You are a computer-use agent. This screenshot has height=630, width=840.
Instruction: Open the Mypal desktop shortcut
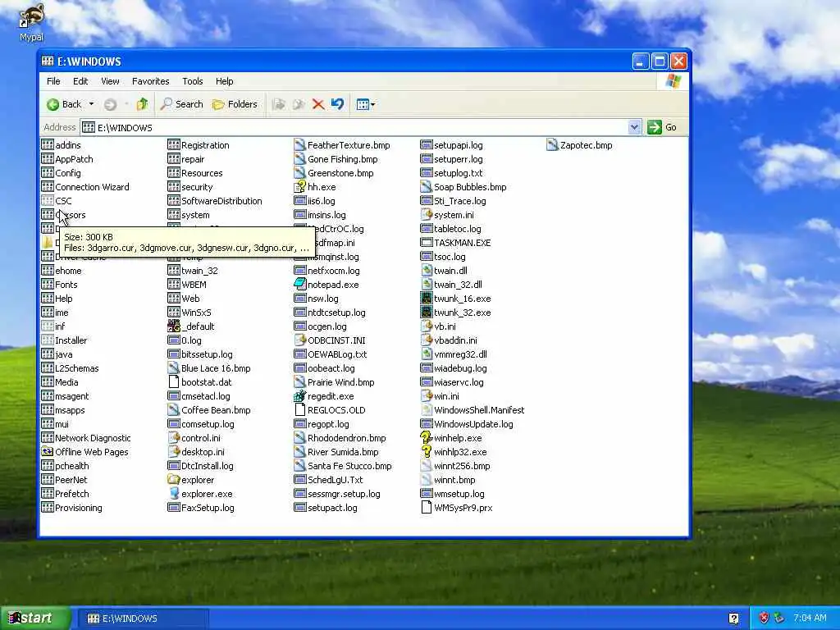point(31,22)
